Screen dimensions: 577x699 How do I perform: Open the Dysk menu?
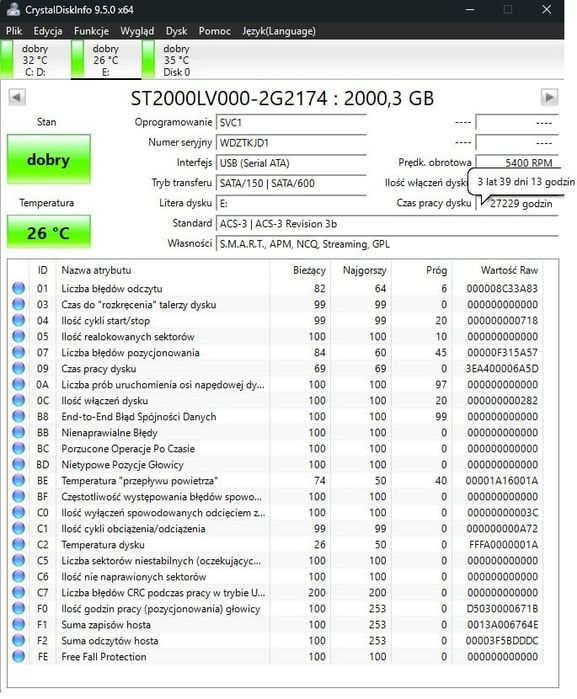176,31
